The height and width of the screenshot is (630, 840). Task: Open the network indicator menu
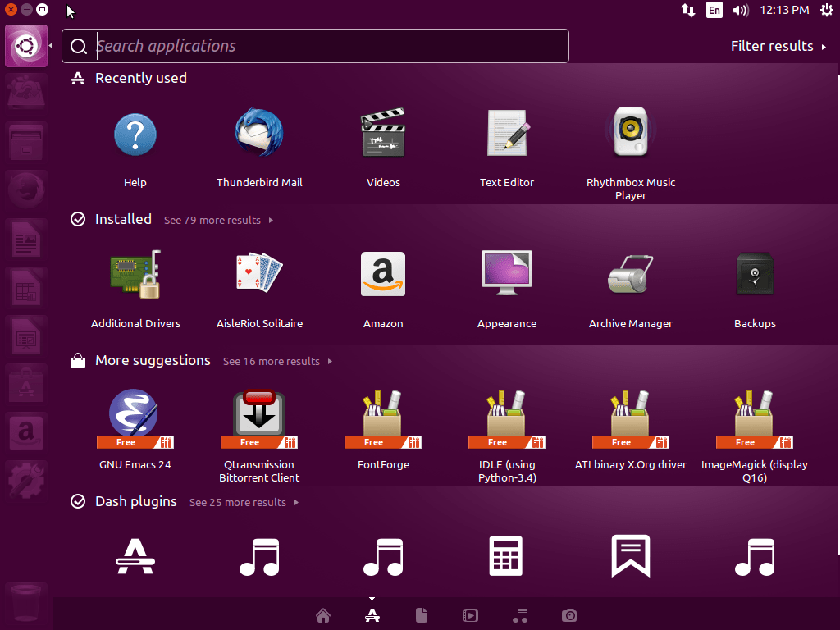[688, 10]
